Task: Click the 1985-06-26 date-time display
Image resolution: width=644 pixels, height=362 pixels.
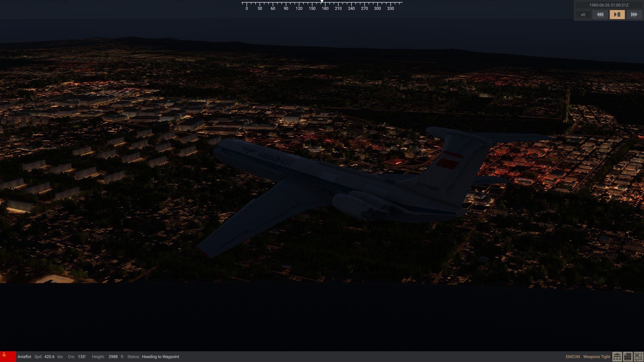Action: 609,5
